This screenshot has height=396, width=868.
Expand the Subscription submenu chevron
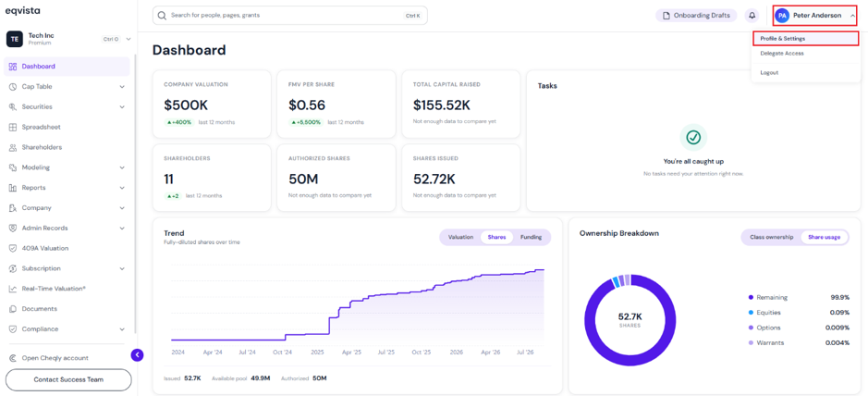tap(122, 268)
